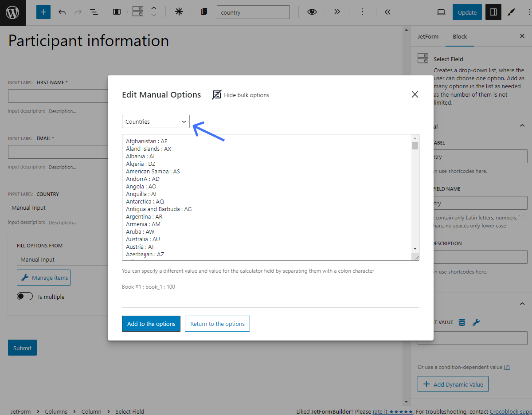The image size is (532, 415).
Task: Click the country block name field
Action: [253, 12]
